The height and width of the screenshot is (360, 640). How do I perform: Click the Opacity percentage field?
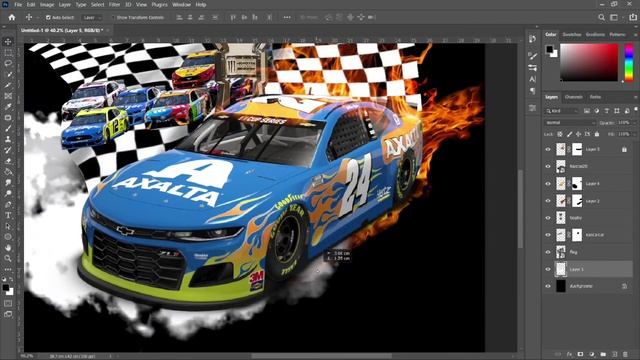[623, 122]
